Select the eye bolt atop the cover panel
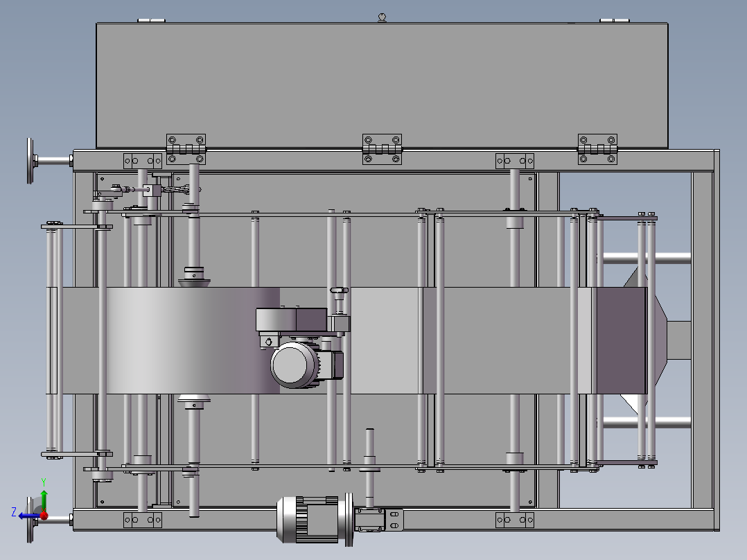 382,17
